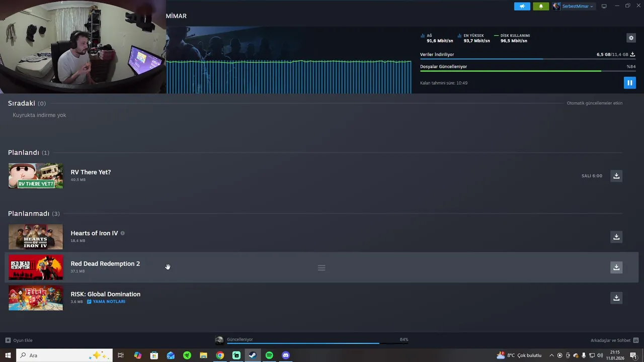The image size is (644, 362).
Task: Click the game icon beside Güncelleniyor
Action: click(219, 340)
